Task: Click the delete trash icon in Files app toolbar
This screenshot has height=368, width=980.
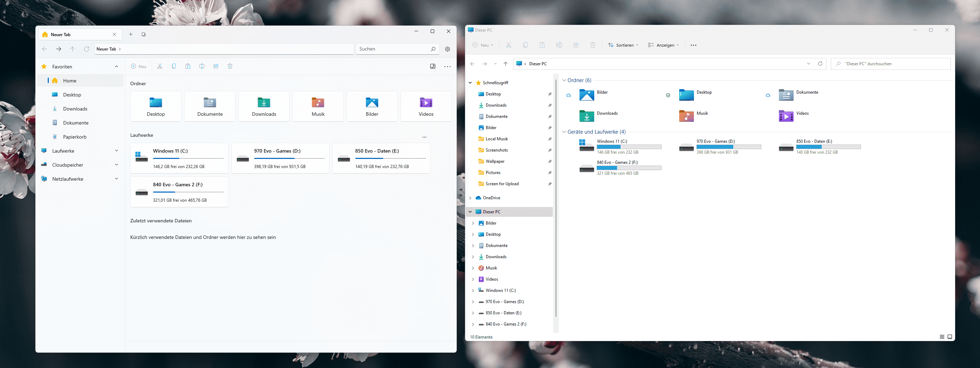Action: pos(230,66)
